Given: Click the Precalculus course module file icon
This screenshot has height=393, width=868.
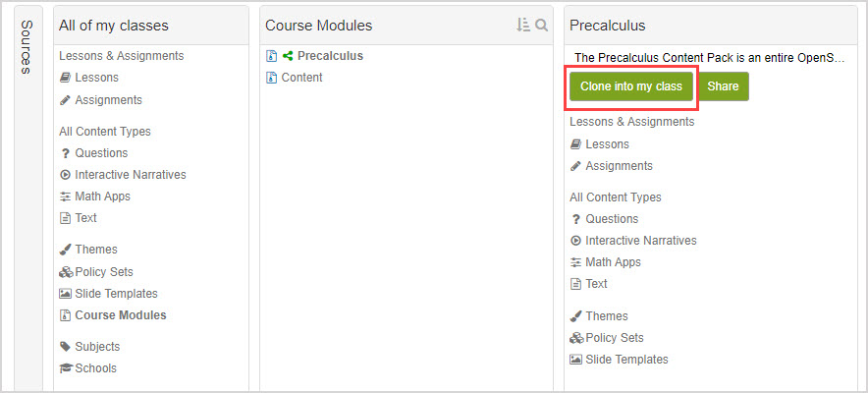Looking at the screenshot, I should [x=272, y=56].
